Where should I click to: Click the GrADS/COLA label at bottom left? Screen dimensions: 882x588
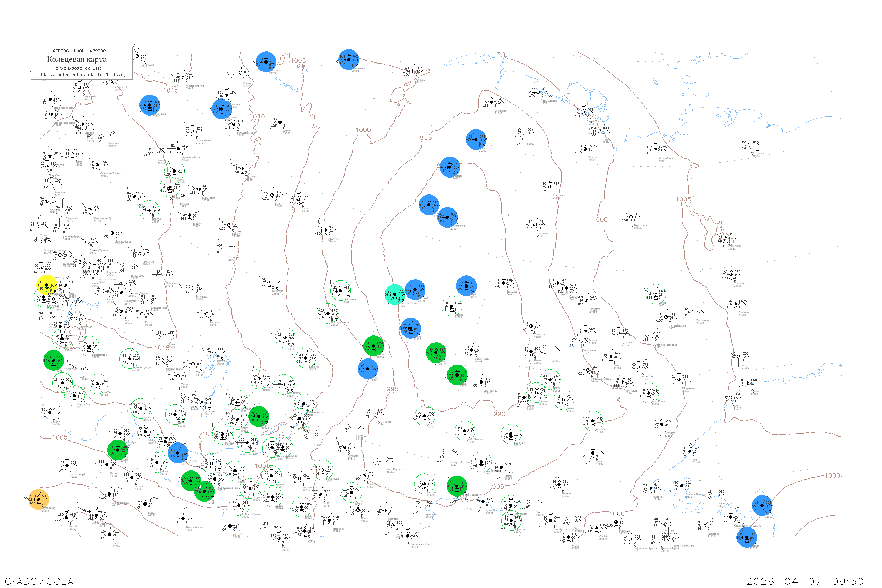click(39, 581)
